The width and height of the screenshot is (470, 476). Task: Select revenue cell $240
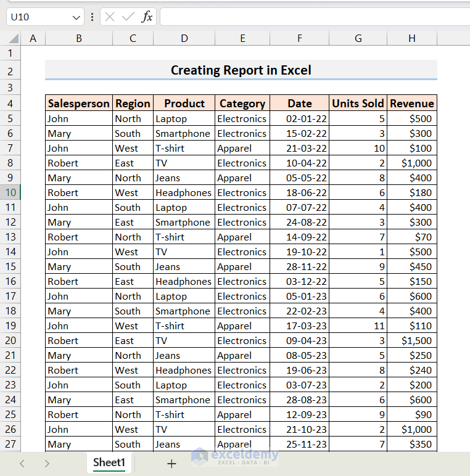click(412, 370)
